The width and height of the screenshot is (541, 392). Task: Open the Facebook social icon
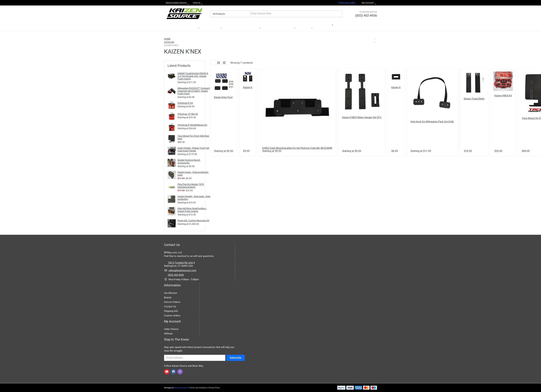pyautogui.click(x=173, y=372)
